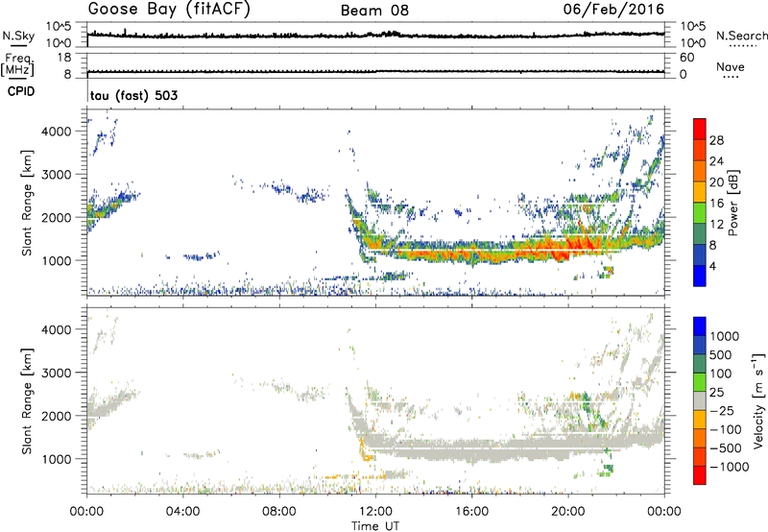Click the 4000 tick of the power panel
Screen dimensions: 768x532
click(56, 132)
